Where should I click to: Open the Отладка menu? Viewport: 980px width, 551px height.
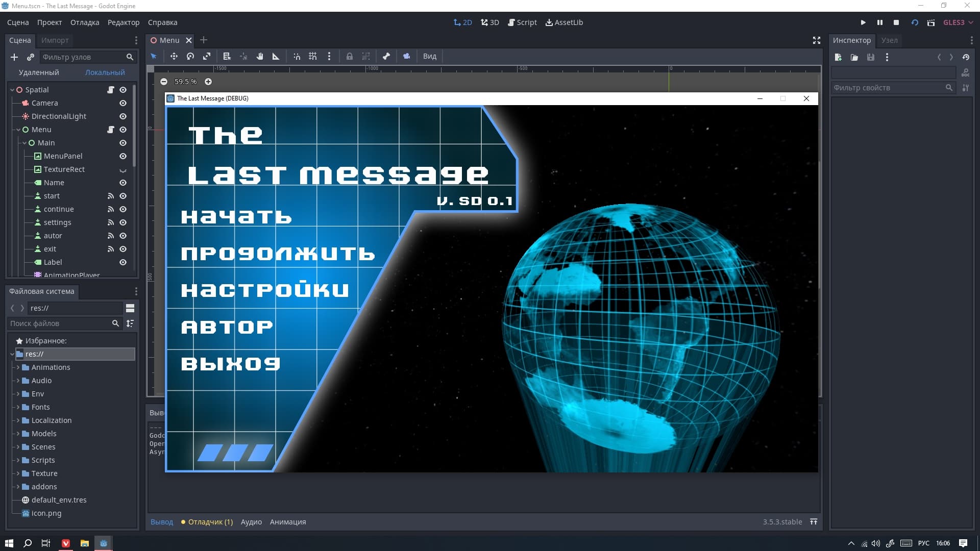85,22
